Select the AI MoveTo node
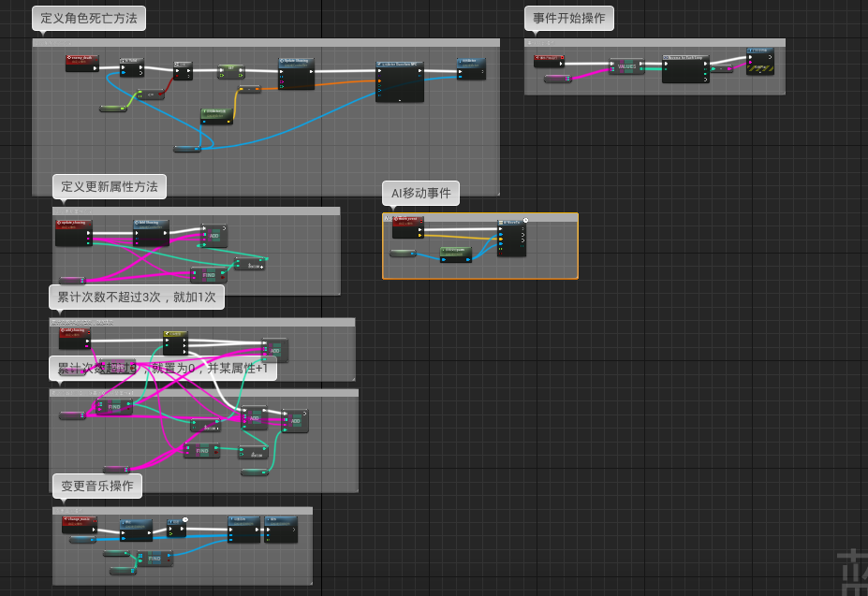The image size is (868, 596). click(x=511, y=238)
